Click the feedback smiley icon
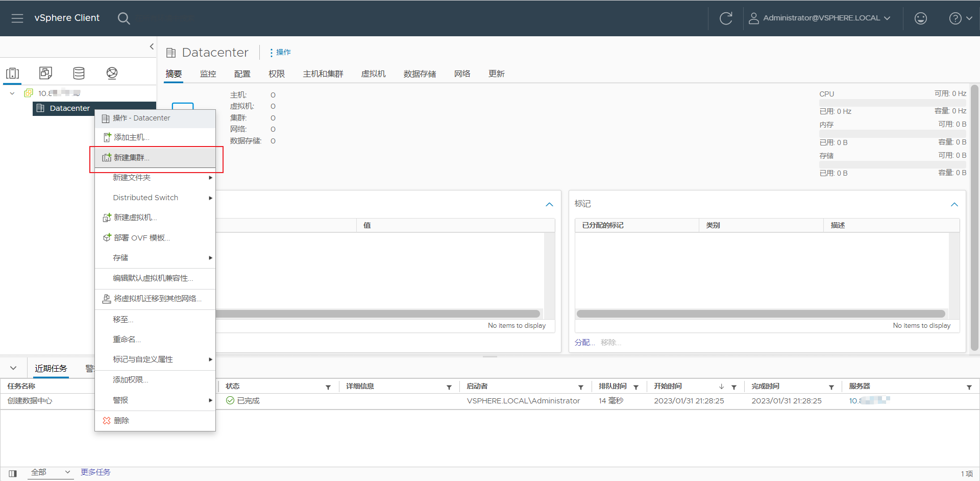The image size is (980, 481). pyautogui.click(x=921, y=18)
